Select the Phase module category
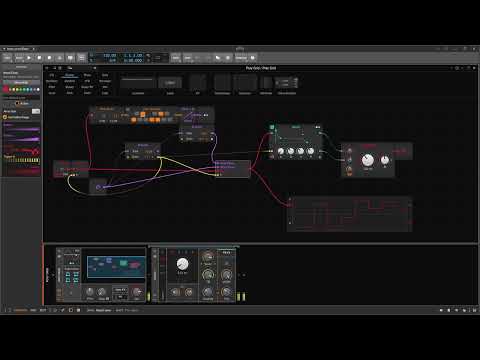Viewport: 480px width, 360px height. (87, 75)
